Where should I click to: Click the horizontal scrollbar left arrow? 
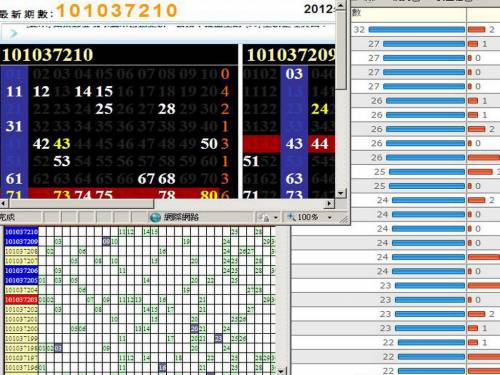click(3, 203)
